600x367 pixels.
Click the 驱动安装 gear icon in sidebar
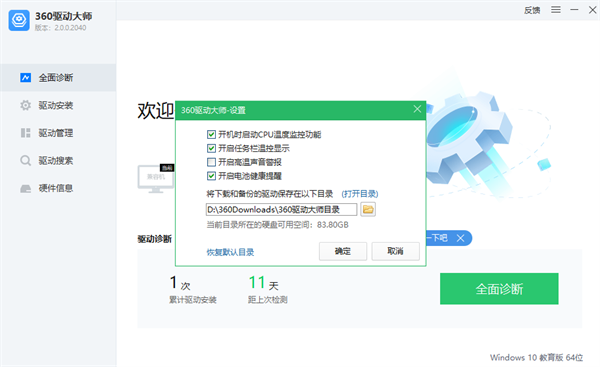click(25, 105)
